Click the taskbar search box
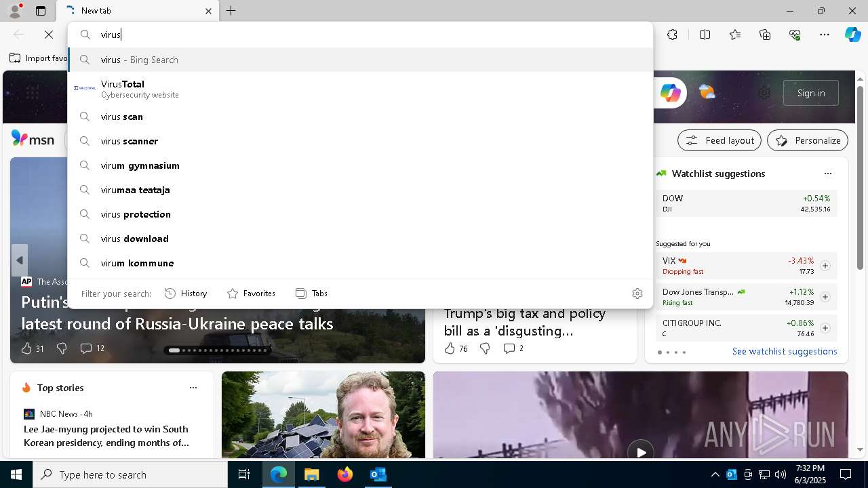The width and height of the screenshot is (868, 488). [x=130, y=474]
